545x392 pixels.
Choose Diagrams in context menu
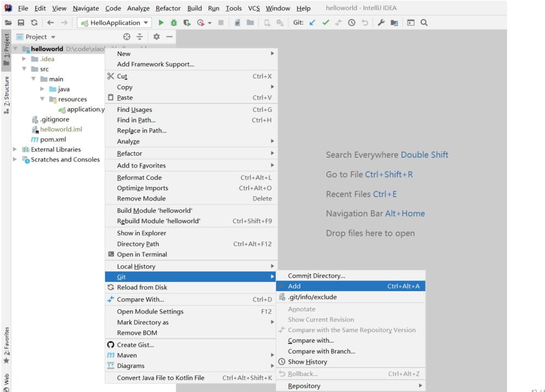191,366
